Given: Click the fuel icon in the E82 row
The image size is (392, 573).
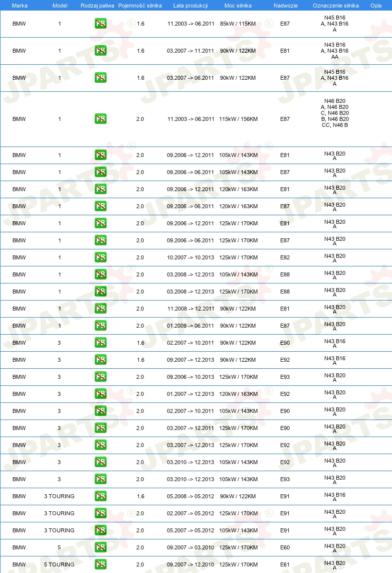Looking at the screenshot, I should (100, 257).
